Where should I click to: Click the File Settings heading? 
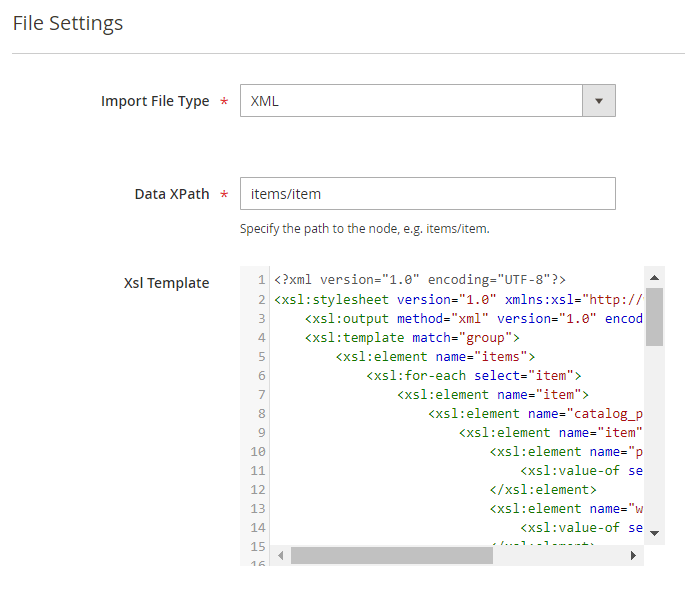pos(68,24)
